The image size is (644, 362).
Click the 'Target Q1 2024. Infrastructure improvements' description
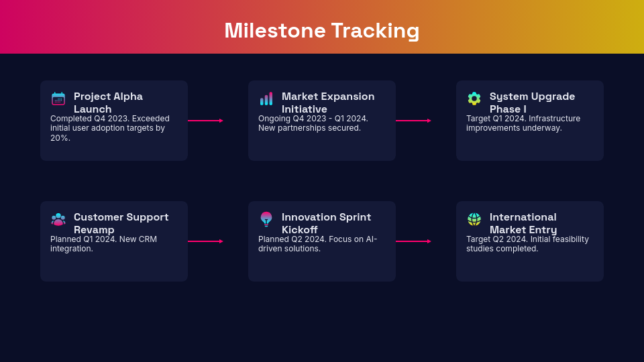pyautogui.click(x=523, y=123)
